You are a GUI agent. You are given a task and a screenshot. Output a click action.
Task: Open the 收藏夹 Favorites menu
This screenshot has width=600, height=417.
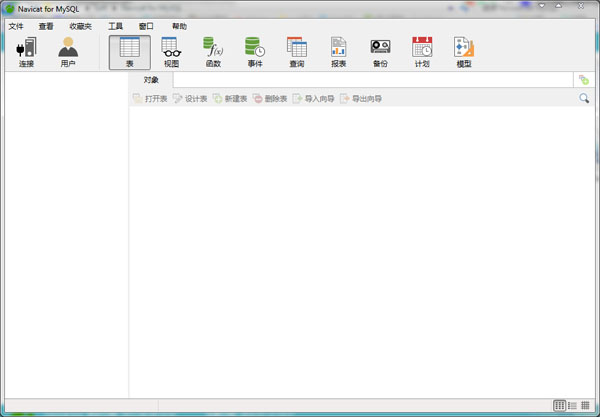click(x=80, y=26)
